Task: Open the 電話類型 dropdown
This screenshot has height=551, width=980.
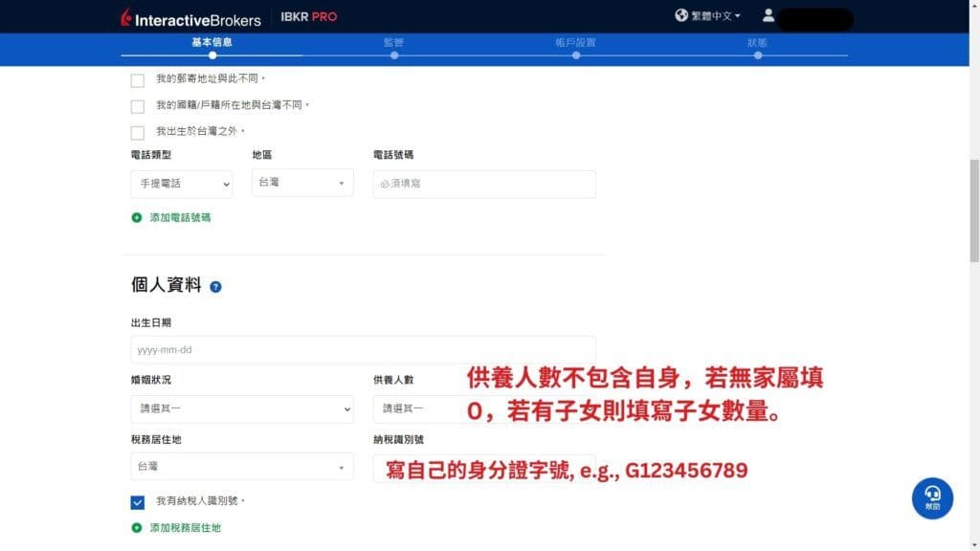Action: (181, 184)
